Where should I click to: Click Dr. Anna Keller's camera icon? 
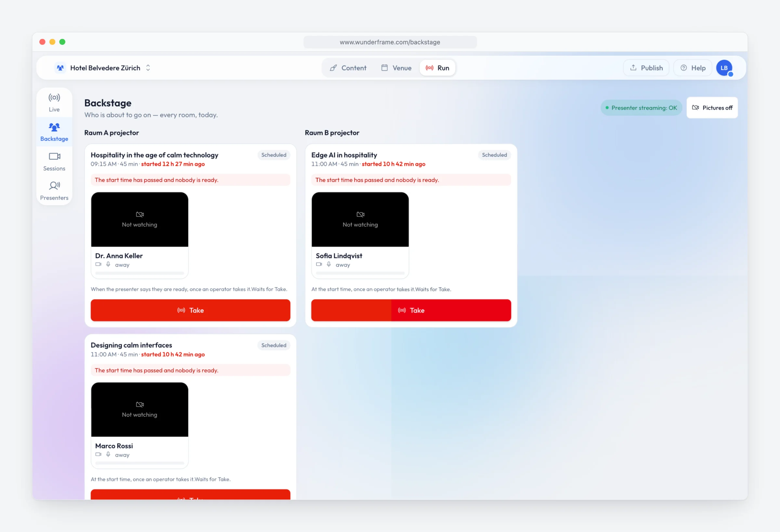tap(98, 264)
